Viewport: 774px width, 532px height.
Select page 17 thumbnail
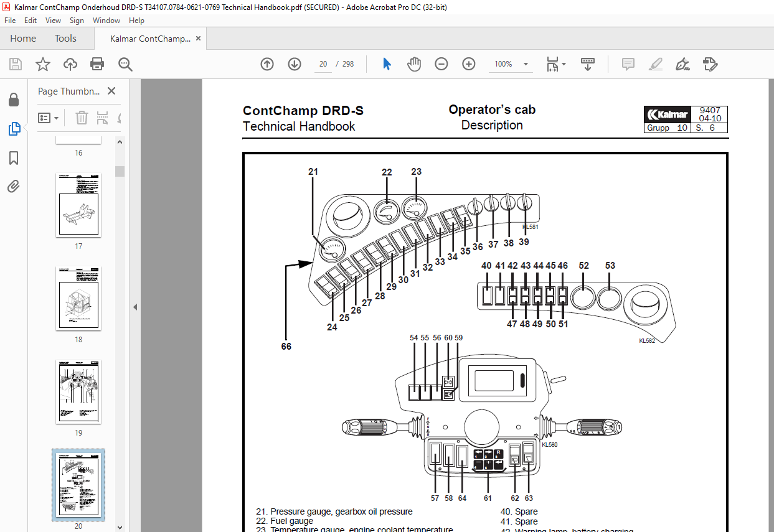78,205
